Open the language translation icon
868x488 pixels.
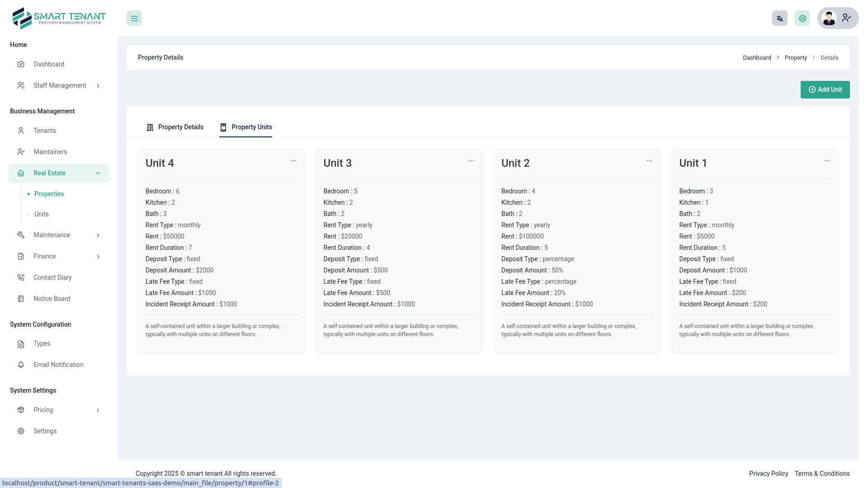[x=779, y=19]
